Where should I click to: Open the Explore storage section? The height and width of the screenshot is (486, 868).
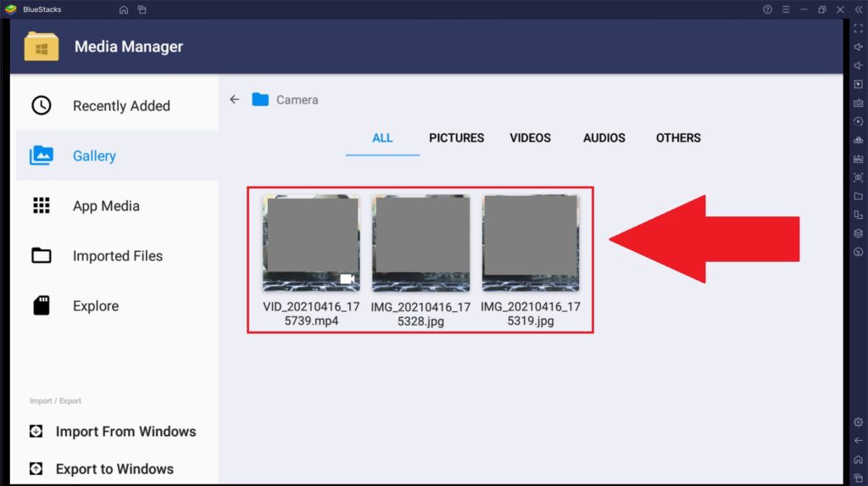point(95,306)
